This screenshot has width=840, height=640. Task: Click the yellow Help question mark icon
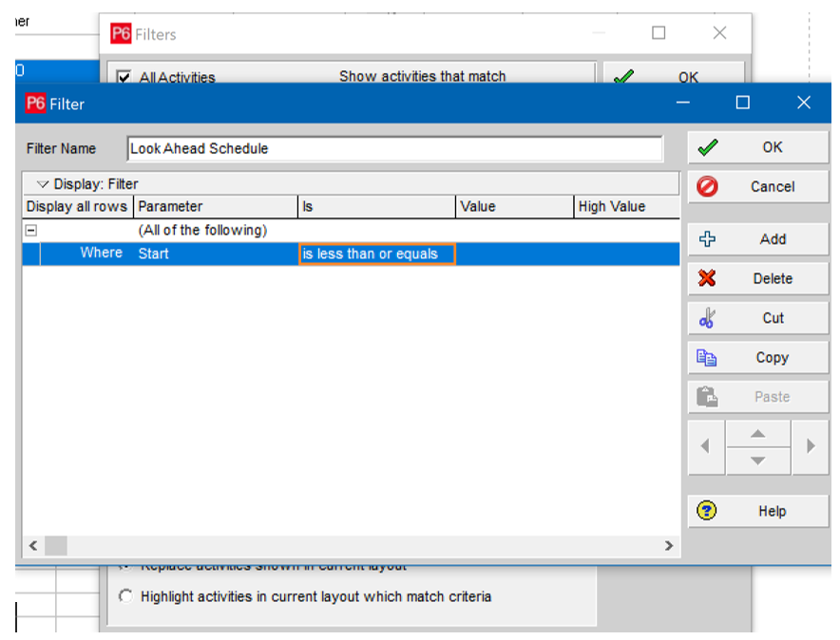tap(707, 511)
